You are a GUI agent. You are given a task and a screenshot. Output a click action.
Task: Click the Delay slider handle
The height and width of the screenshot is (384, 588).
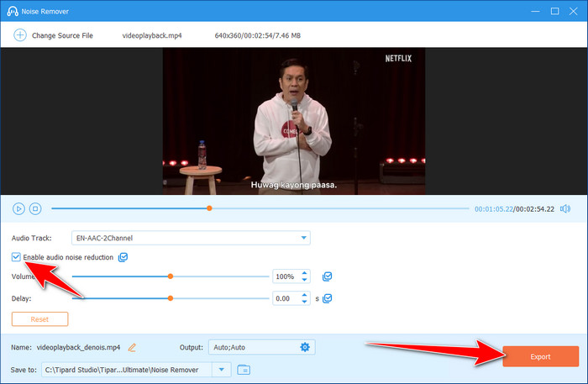tap(171, 298)
